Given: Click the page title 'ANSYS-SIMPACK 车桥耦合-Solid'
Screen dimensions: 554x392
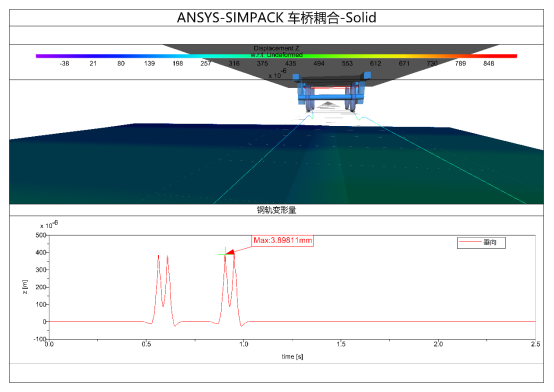Looking at the screenshot, I should pyautogui.click(x=276, y=18).
